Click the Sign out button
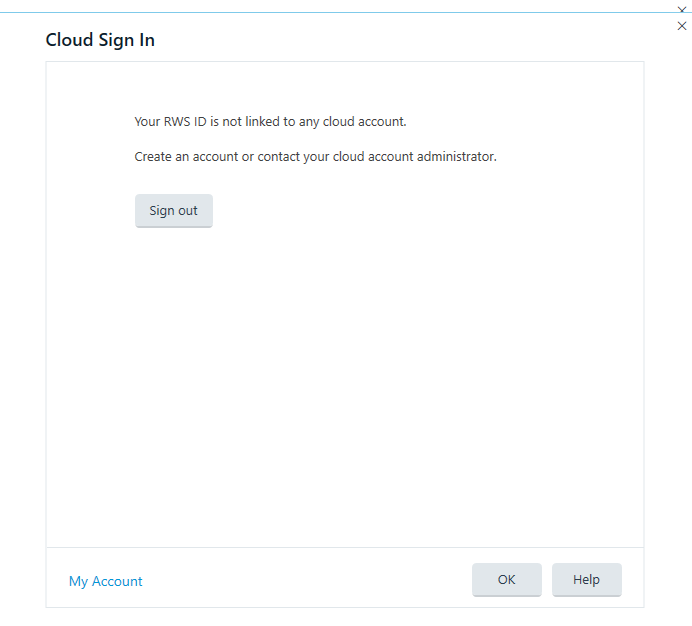Viewport: 692px width, 626px height. coord(173,211)
